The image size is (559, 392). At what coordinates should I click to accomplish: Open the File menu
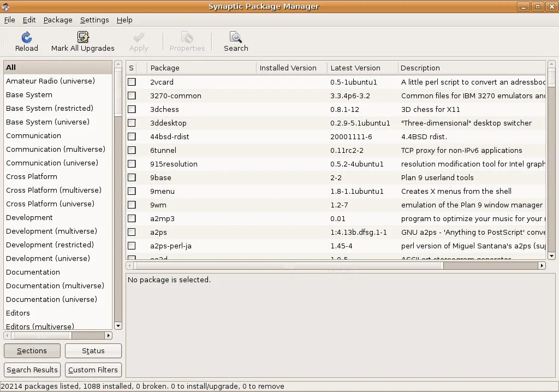(x=10, y=20)
